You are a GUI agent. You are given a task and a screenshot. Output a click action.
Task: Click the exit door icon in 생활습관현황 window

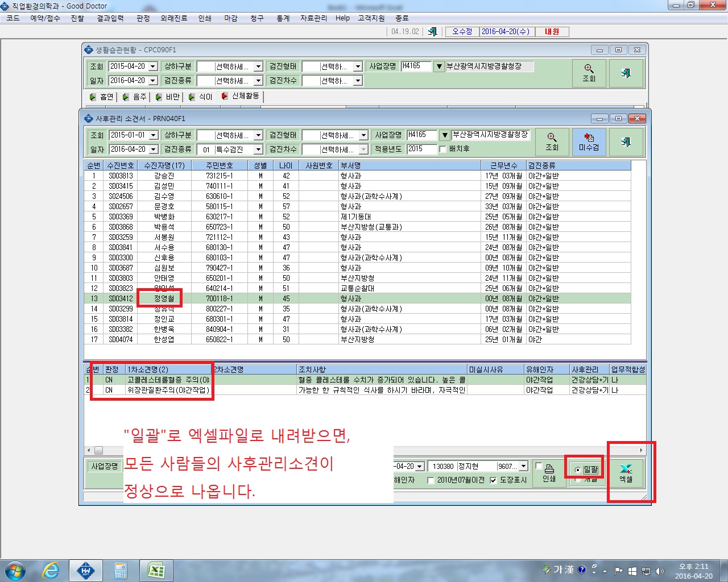coord(626,73)
